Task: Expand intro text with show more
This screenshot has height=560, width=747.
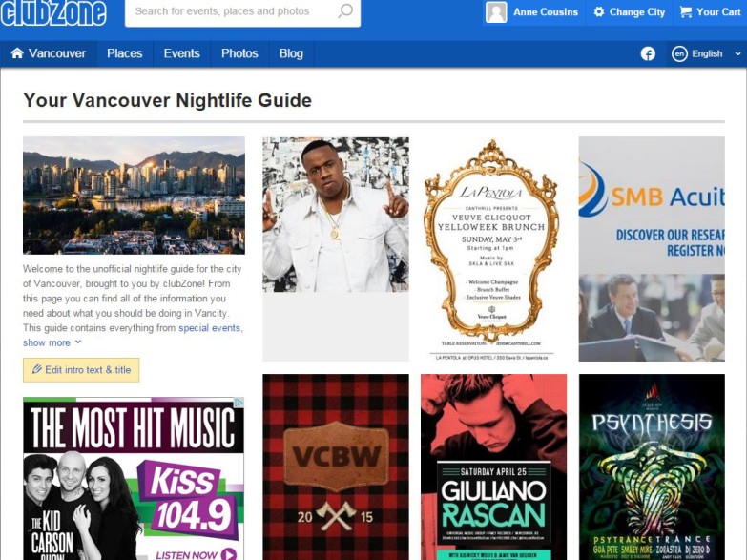Action: tap(52, 342)
